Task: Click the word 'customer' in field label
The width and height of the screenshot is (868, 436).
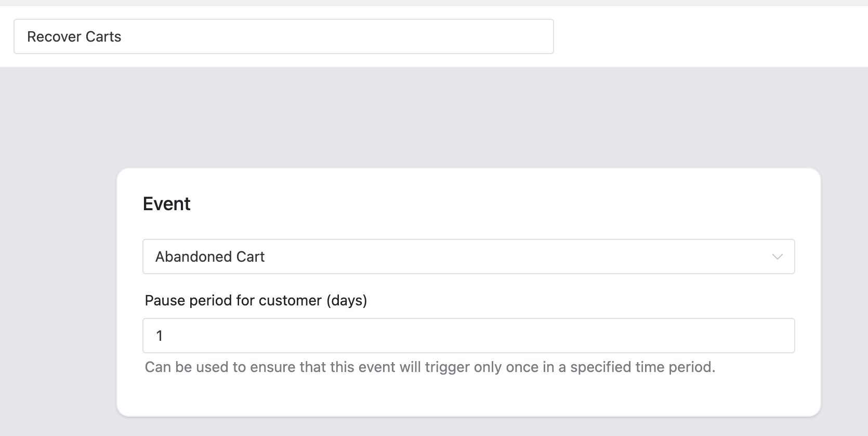Action: [290, 301]
